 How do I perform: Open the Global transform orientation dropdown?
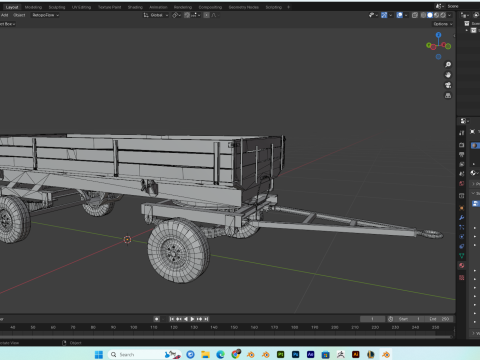tap(156, 15)
